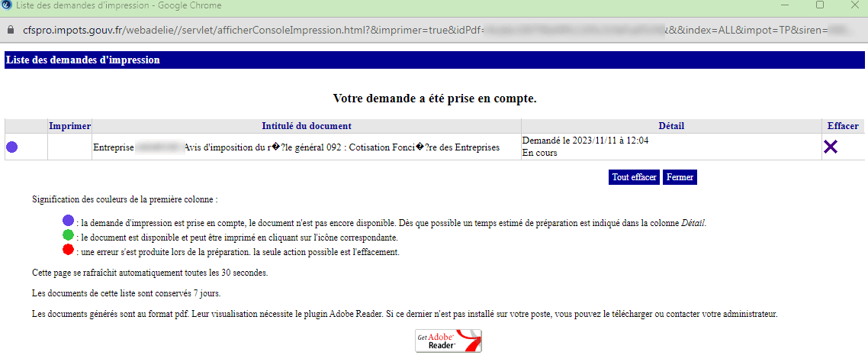Click the Avis d'imposition document title
The height and width of the screenshot is (362, 868).
tap(342, 147)
